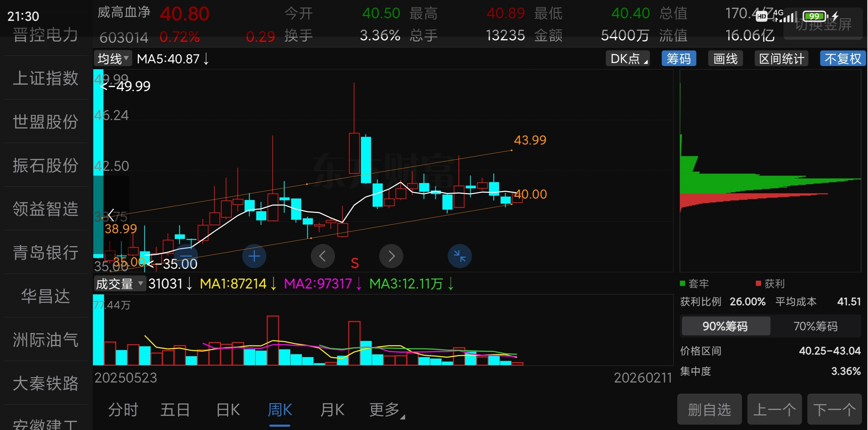Open the DK点 dropdown menu

click(628, 59)
